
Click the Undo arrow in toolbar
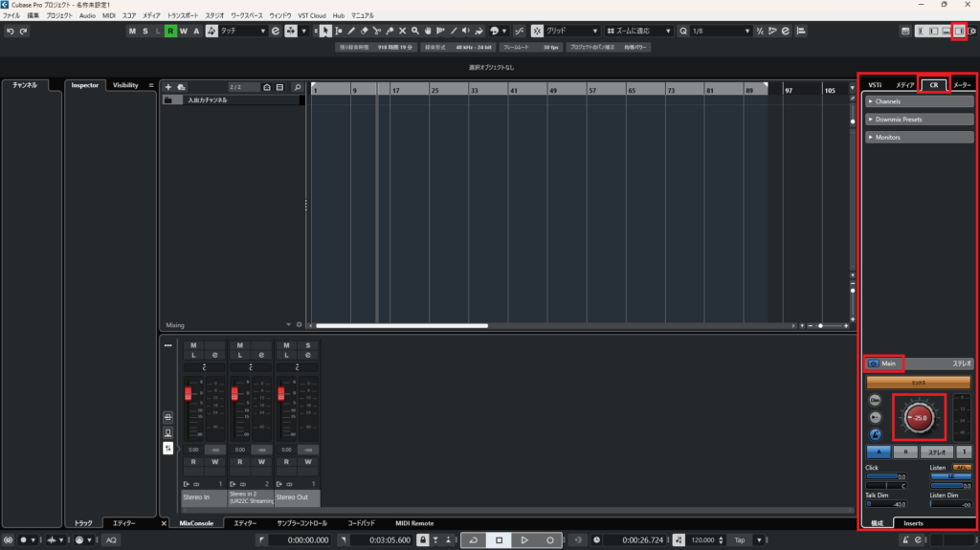tap(10, 32)
